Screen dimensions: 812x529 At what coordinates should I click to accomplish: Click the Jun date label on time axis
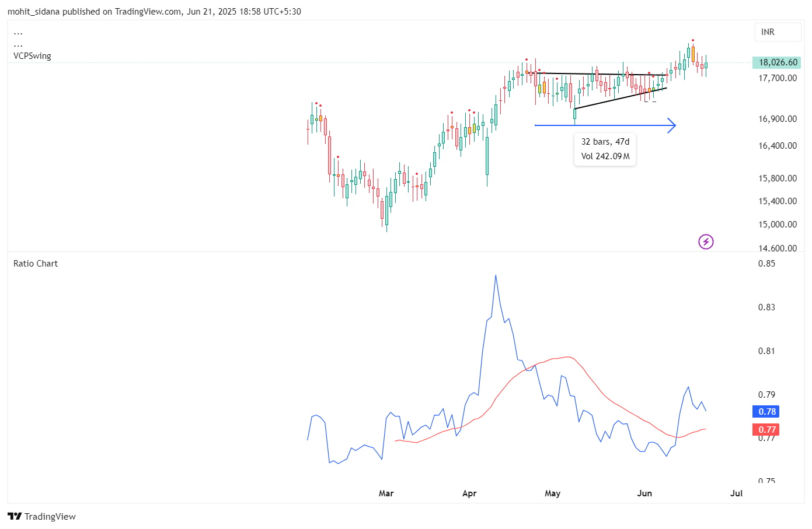pos(644,493)
